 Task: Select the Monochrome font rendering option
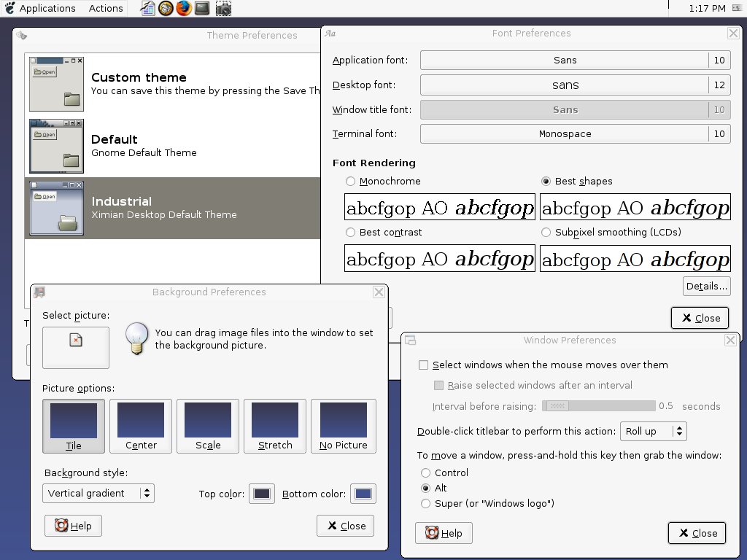(x=351, y=182)
